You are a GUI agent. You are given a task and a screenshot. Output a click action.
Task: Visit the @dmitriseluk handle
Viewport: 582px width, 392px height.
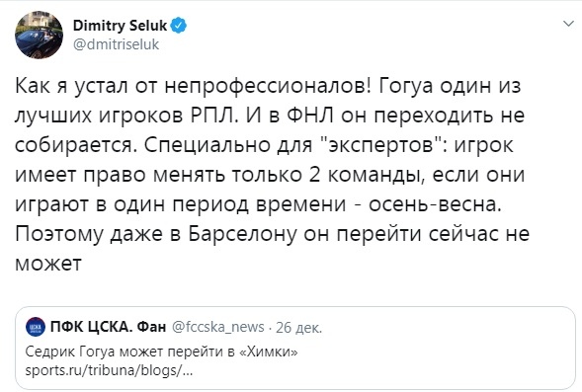117,44
